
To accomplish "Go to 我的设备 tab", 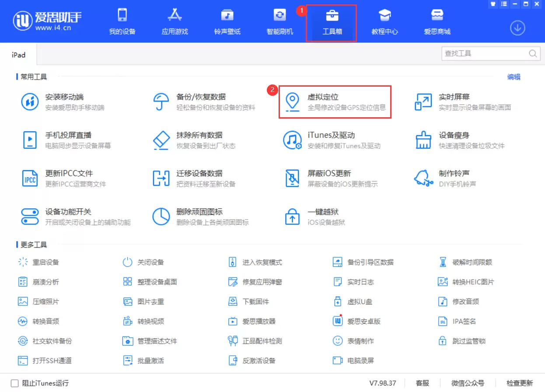I will click(122, 22).
